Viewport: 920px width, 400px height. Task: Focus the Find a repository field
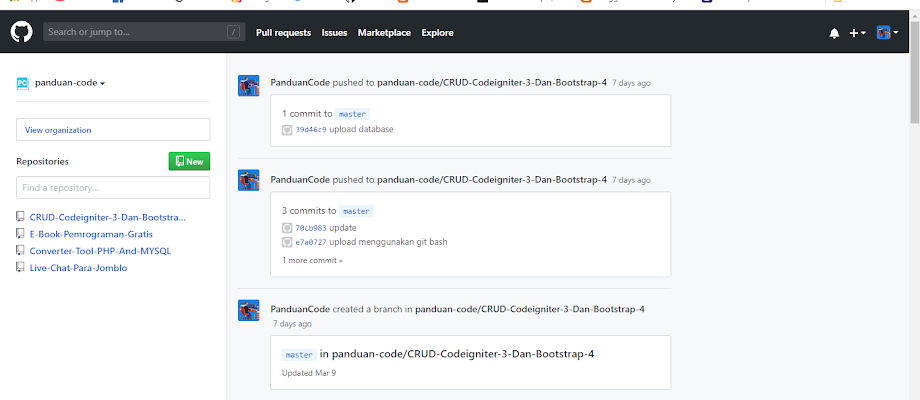113,188
